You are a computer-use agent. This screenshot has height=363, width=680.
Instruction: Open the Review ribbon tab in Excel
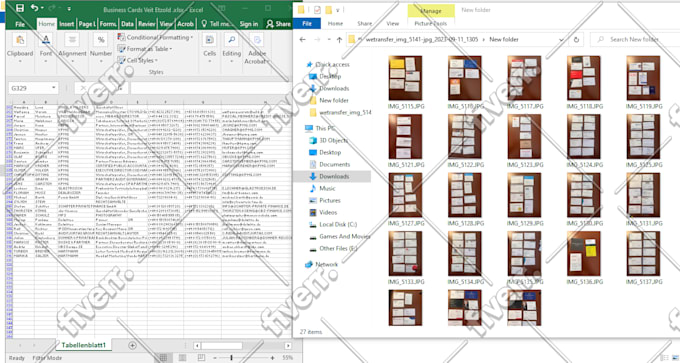pos(147,24)
